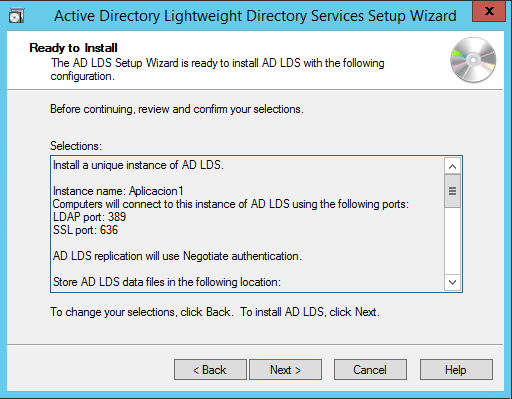Image resolution: width=512 pixels, height=399 pixels.
Task: Click the 'SSL port: 636' line
Action: 85,230
